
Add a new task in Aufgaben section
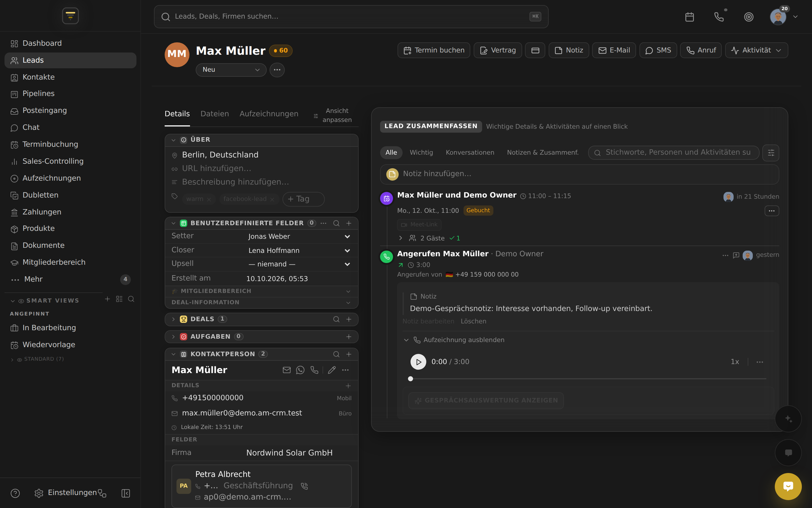(x=349, y=337)
